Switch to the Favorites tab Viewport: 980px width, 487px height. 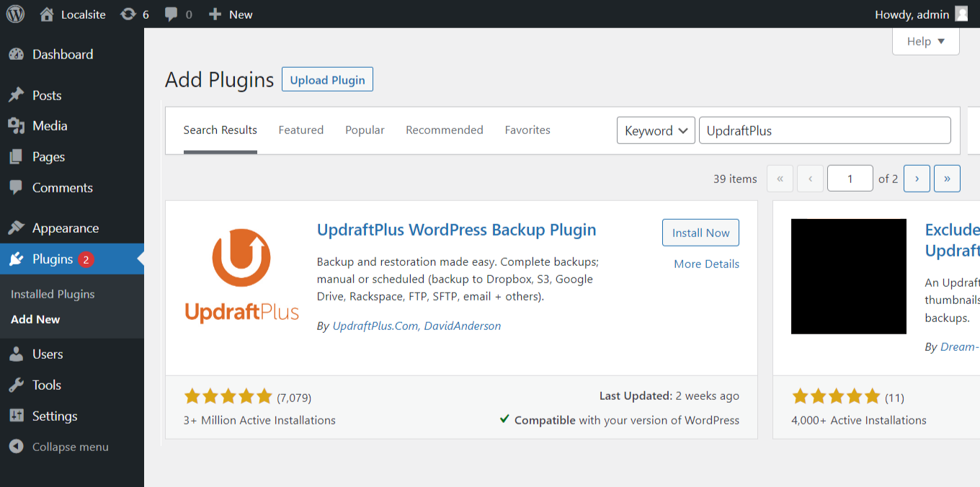[x=527, y=130]
